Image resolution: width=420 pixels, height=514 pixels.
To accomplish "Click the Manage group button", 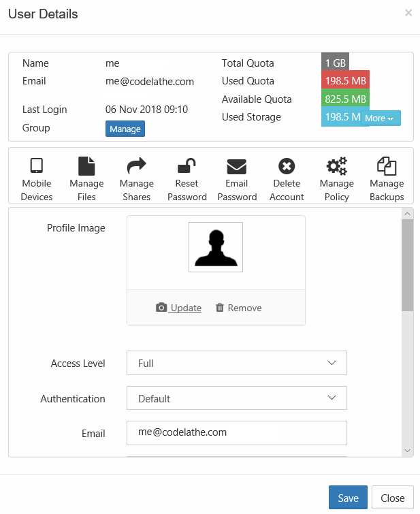I will click(125, 129).
